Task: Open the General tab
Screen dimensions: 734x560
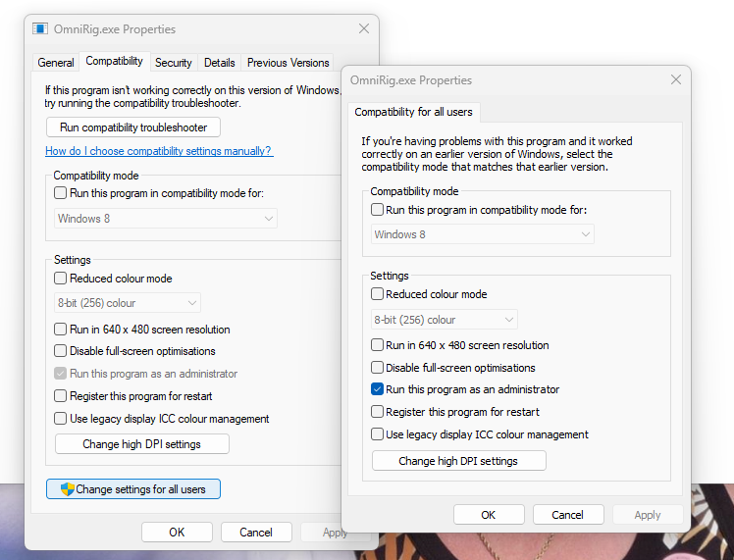Action: [56, 63]
